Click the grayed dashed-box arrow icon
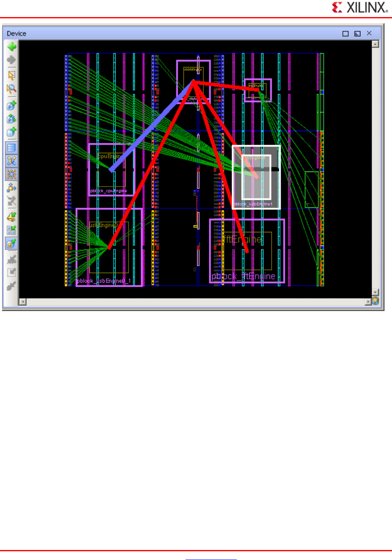Image resolution: width=392 pixels, height=560 pixels. [x=12, y=273]
